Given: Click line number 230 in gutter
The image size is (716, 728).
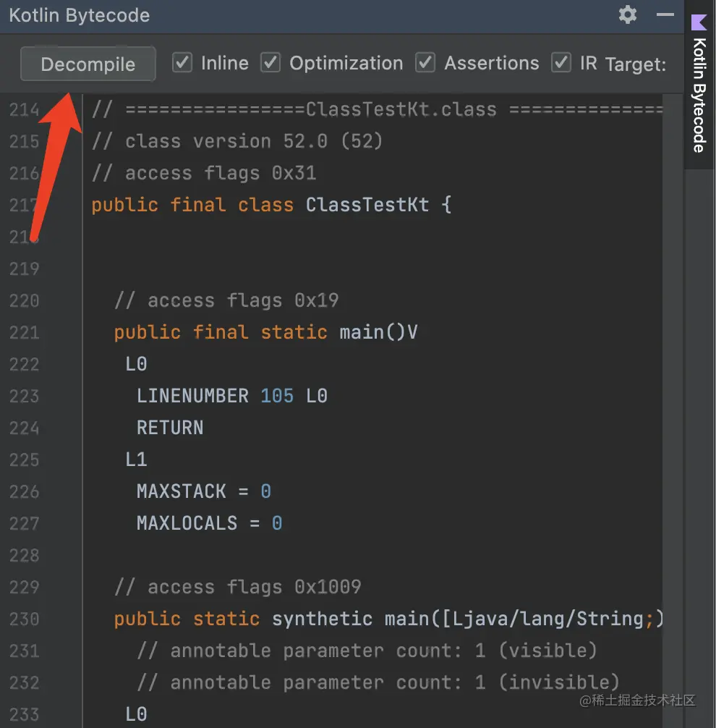Looking at the screenshot, I should pos(24,619).
